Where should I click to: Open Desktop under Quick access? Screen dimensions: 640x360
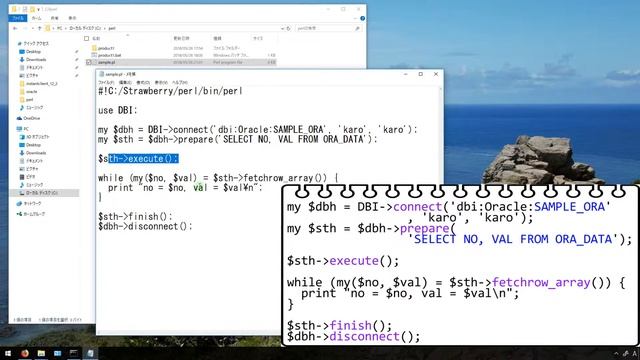click(33, 52)
